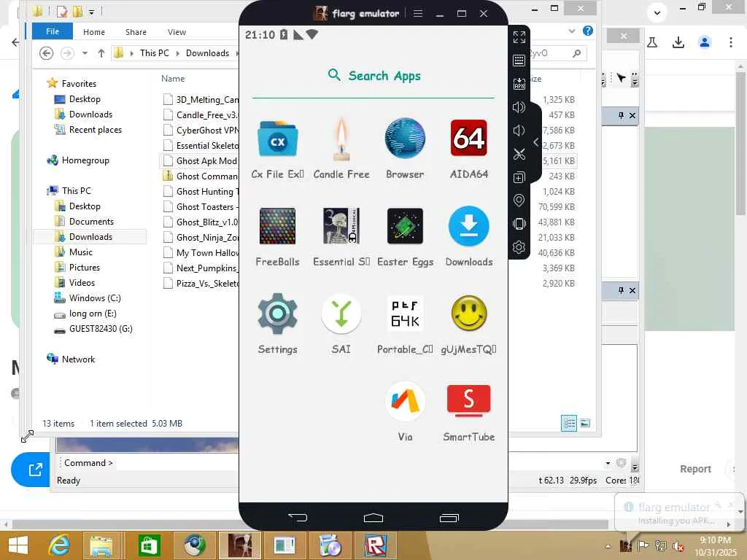Switch Explorer to details view icon
Image resolution: width=747 pixels, height=560 pixels.
tap(569, 423)
